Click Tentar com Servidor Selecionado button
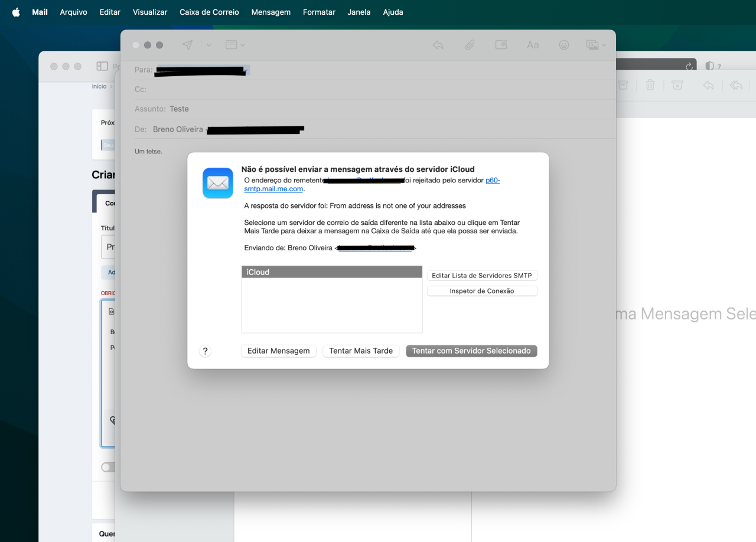Image resolution: width=756 pixels, height=542 pixels. pyautogui.click(x=471, y=351)
